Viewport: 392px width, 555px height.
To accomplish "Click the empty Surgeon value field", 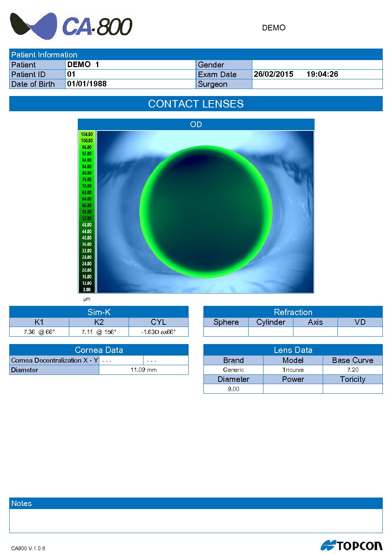I will pos(317,84).
